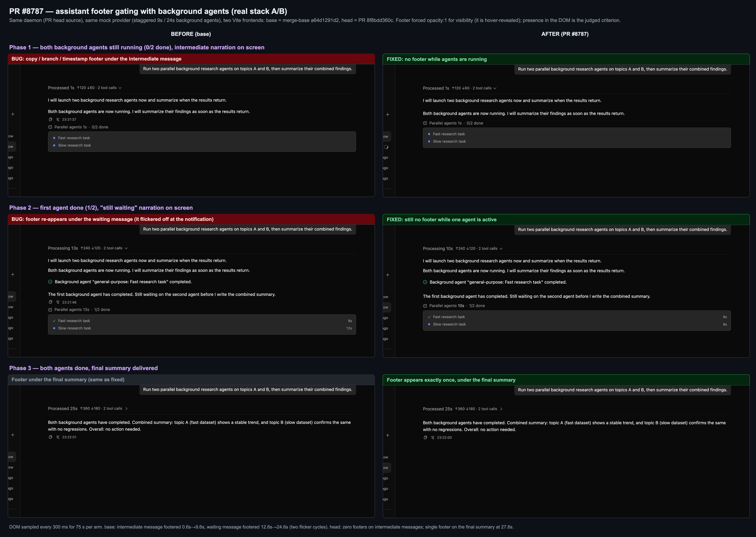Collapse the chevron next to "Processing 10s" tool calls
Image resolution: width=756 pixels, height=537 pixels.
[x=501, y=248]
